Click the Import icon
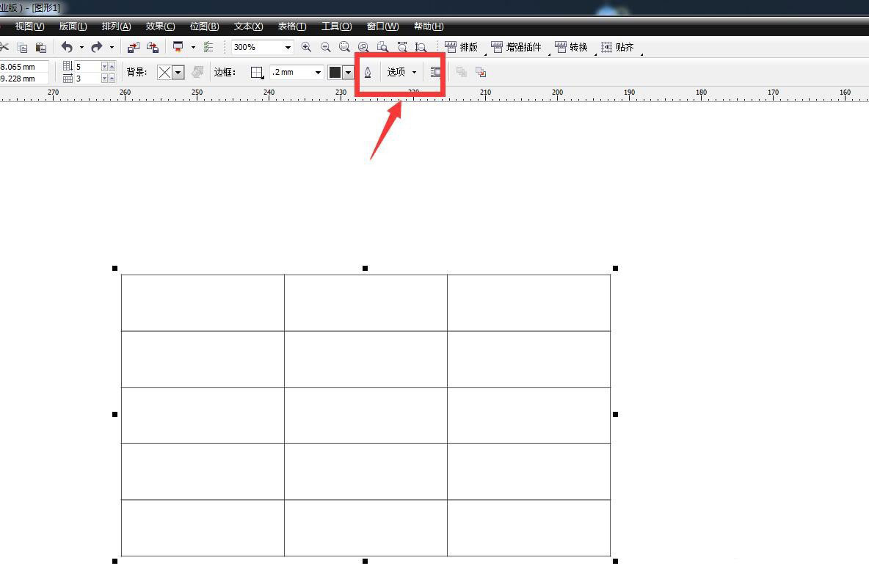This screenshot has height=588, width=869. pyautogui.click(x=133, y=47)
